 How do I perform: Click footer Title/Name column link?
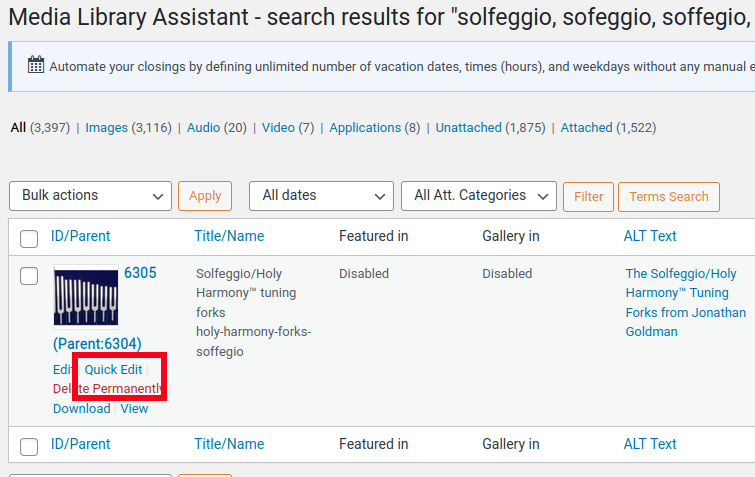point(229,444)
